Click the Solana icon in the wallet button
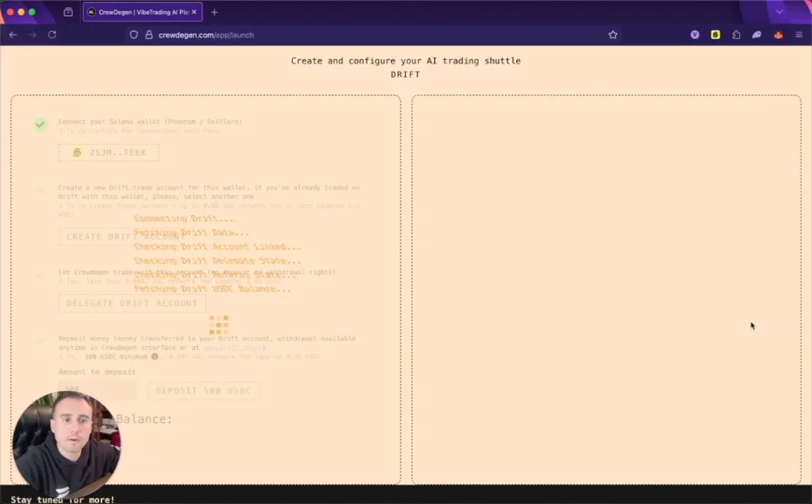This screenshot has width=812, height=504. pyautogui.click(x=77, y=152)
